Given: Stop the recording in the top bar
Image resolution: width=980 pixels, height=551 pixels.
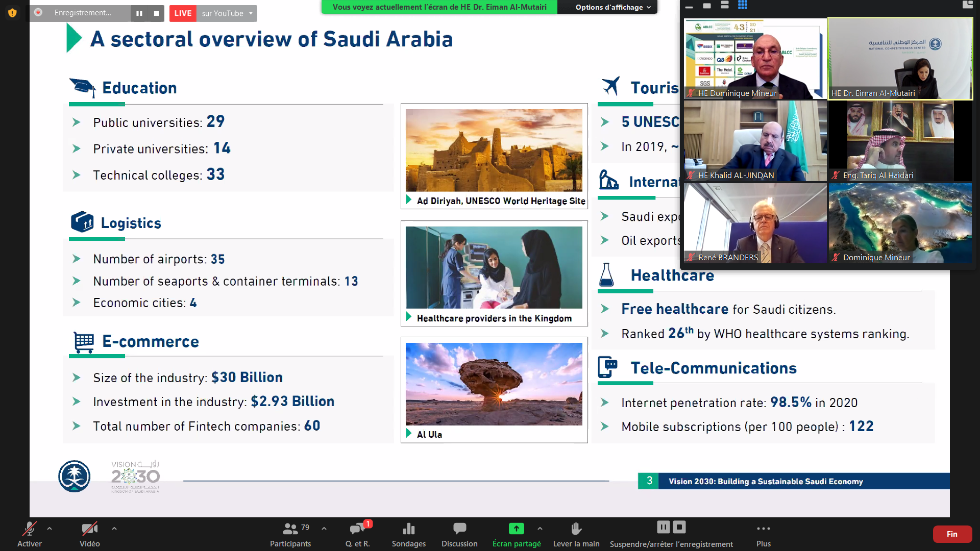Looking at the screenshot, I should tap(157, 13).
